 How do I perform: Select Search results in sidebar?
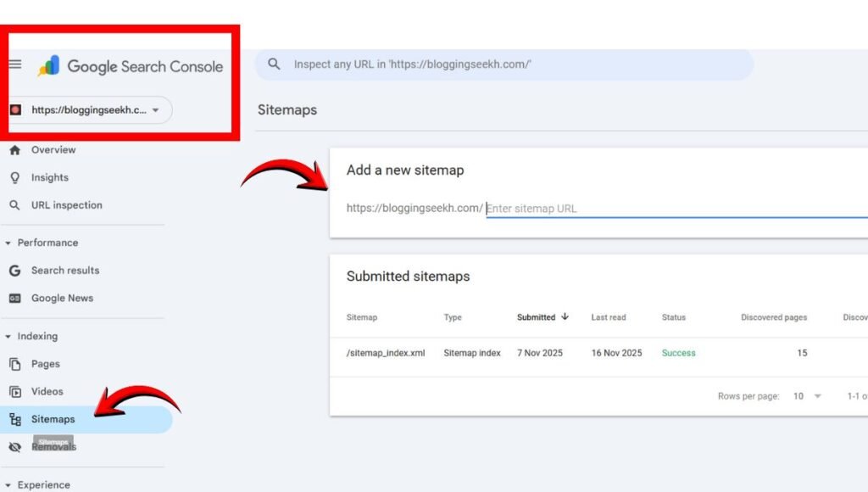(65, 271)
